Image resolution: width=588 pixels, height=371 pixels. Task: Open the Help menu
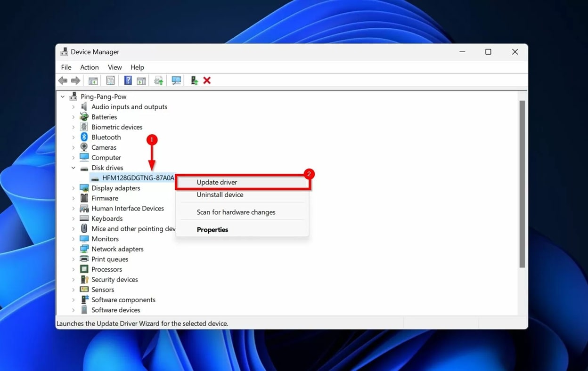coord(137,67)
